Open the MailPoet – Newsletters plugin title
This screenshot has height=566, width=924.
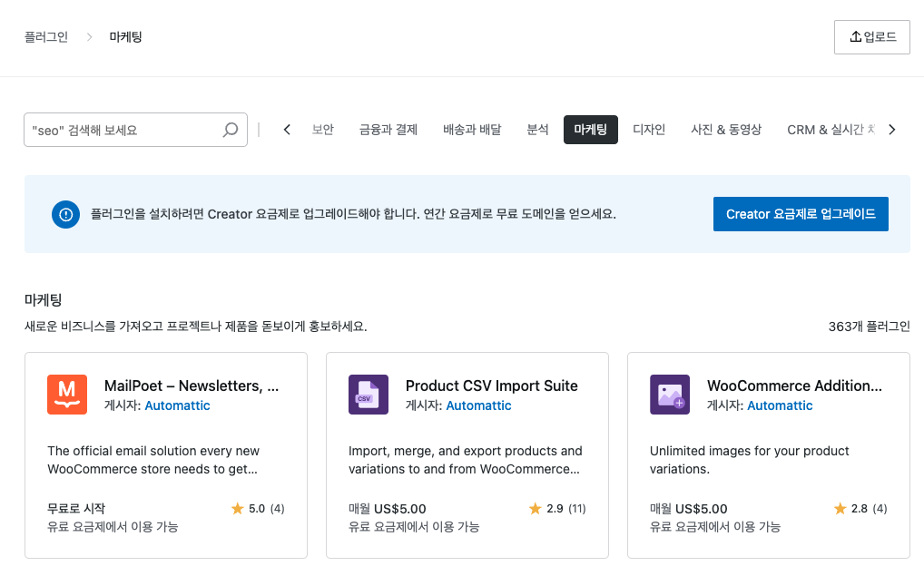(x=192, y=385)
